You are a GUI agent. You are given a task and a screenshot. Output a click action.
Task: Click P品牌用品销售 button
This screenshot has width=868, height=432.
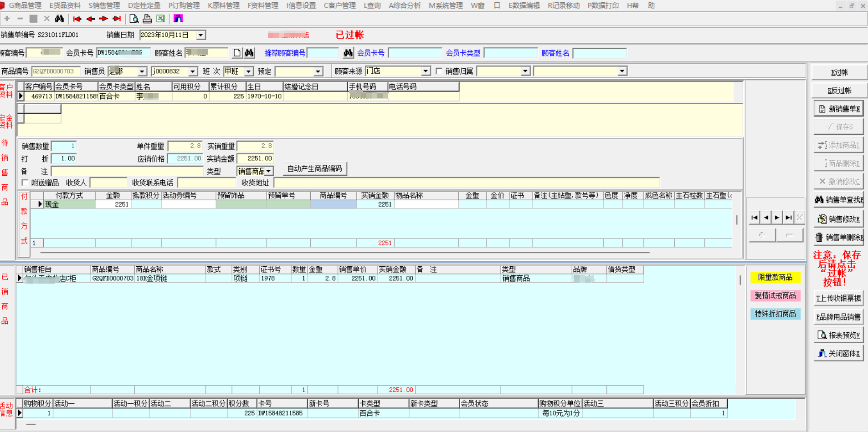(x=838, y=317)
